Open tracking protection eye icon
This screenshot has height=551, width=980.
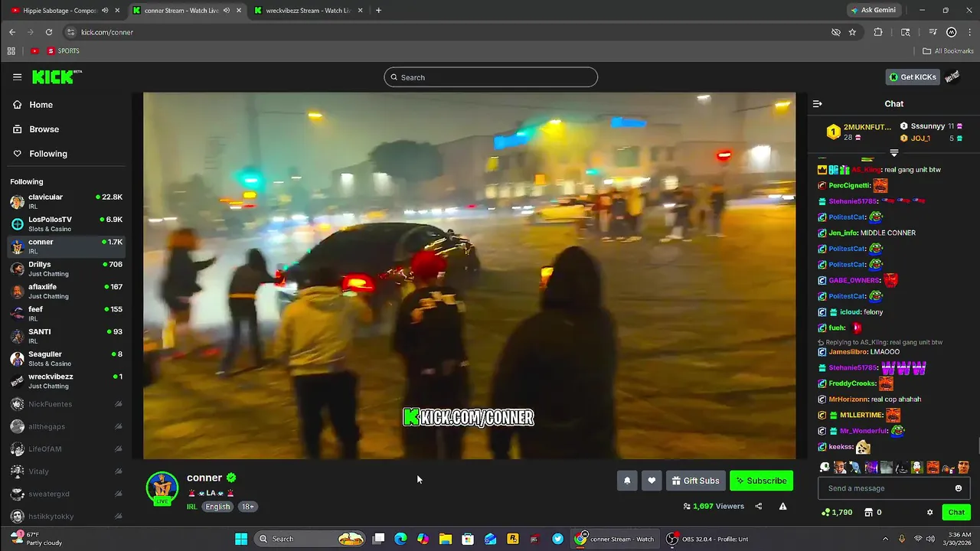(836, 32)
